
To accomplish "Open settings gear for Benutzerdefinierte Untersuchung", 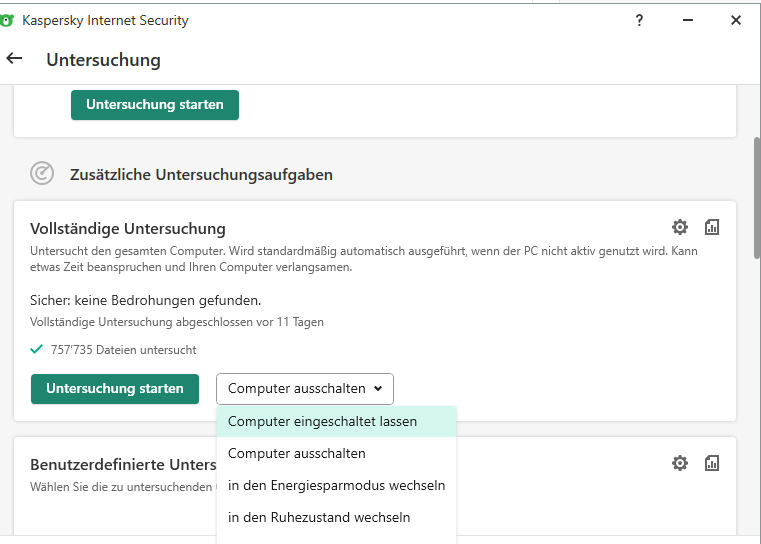I will coord(680,463).
